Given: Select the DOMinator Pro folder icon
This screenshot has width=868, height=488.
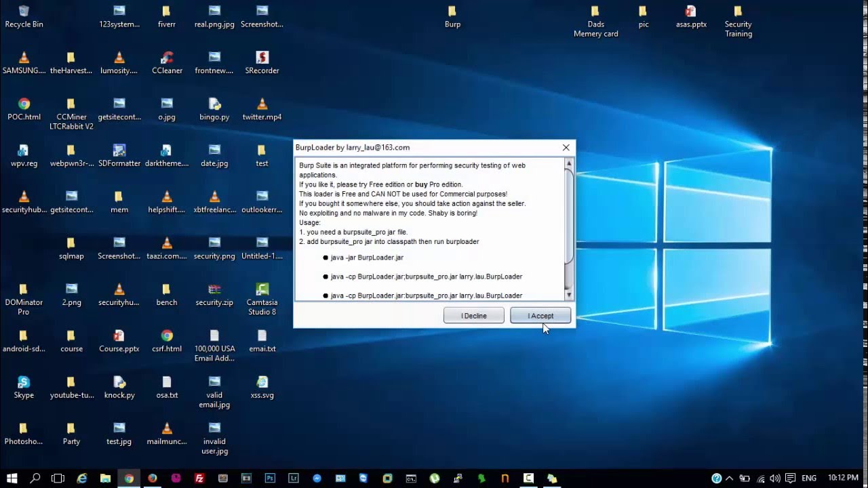Looking at the screenshot, I should pos(24,299).
